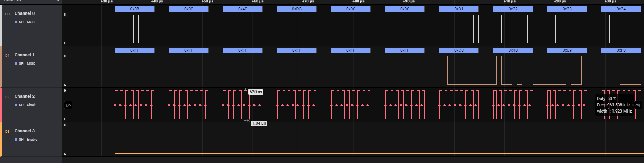The image size is (644, 163).
Task: Select the Channel 3 name label
Action: (x=25, y=131)
